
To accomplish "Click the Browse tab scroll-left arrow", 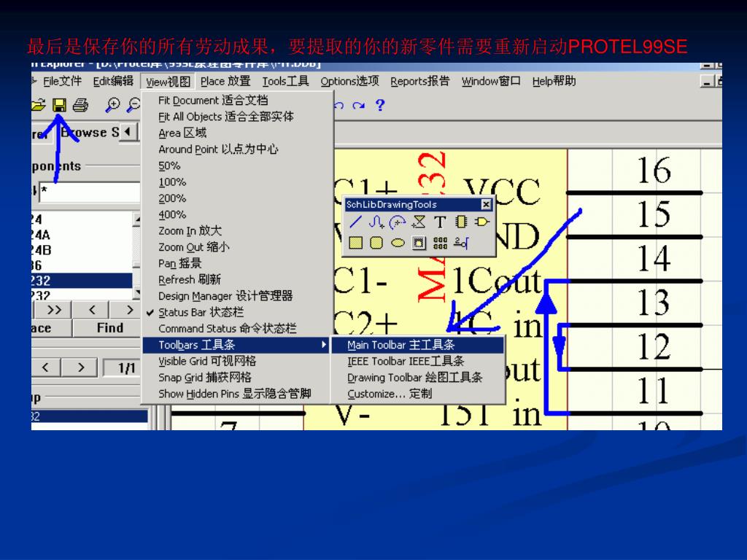I will click(x=128, y=131).
